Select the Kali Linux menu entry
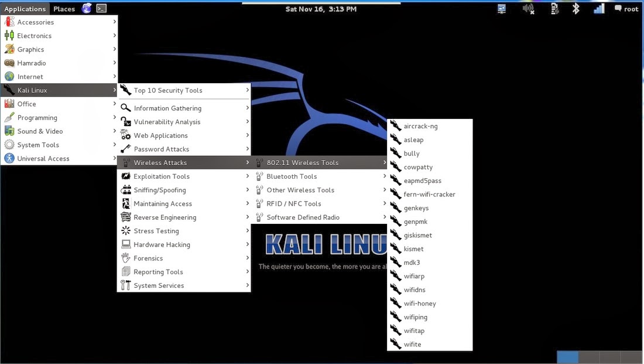The width and height of the screenshot is (644, 364). pyautogui.click(x=59, y=90)
